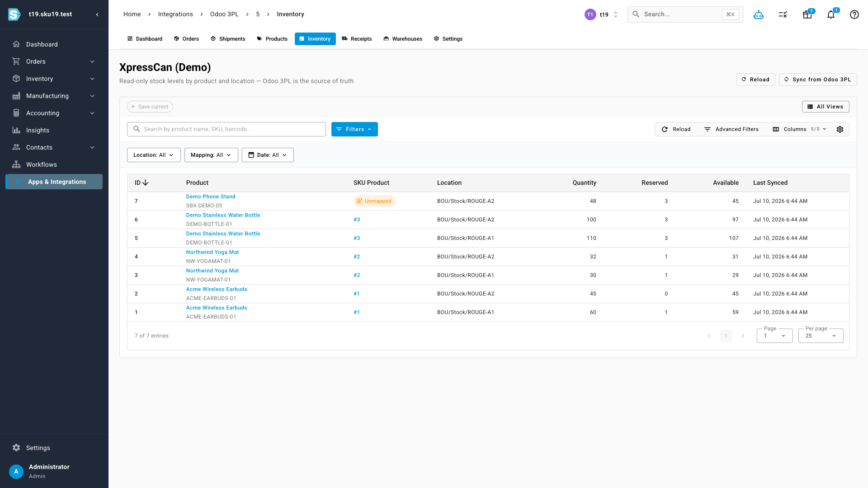The width and height of the screenshot is (868, 488).
Task: Click the Administrator avatar icon
Action: tap(16, 471)
